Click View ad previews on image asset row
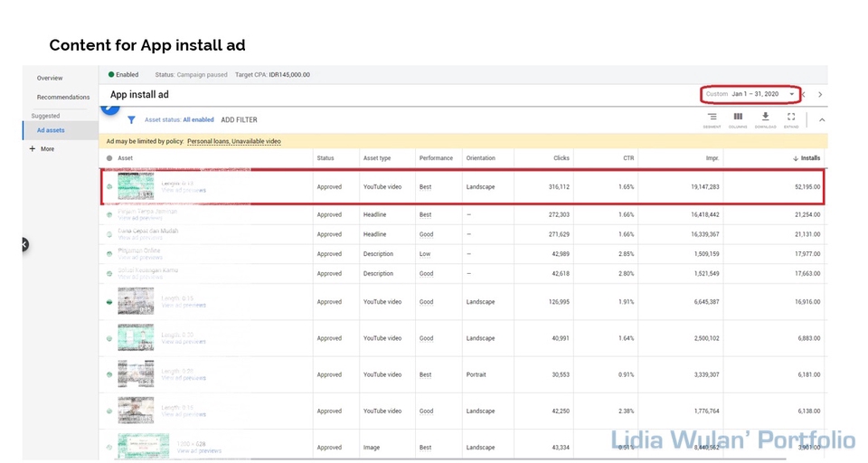This screenshot has width=868, height=463. click(199, 451)
